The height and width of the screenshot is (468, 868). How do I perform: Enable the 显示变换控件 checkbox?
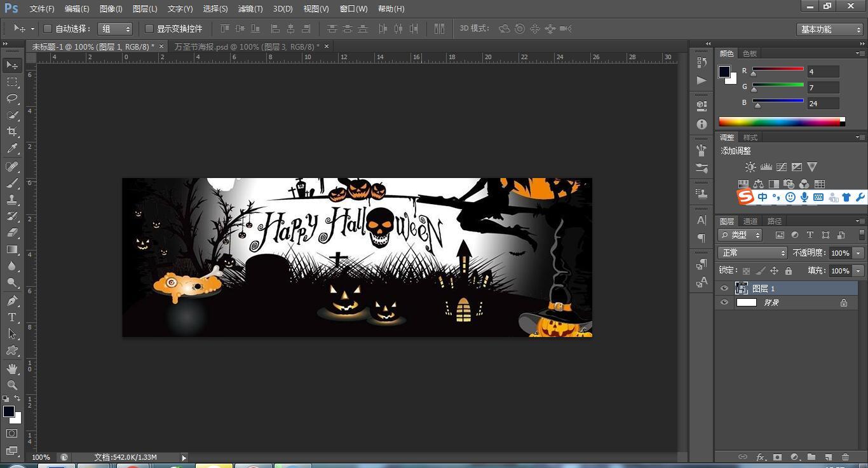[x=149, y=29]
